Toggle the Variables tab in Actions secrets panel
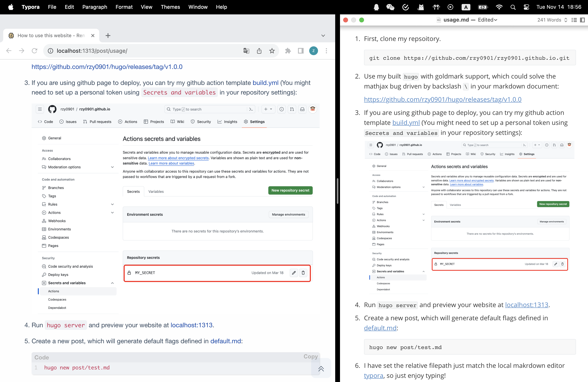This screenshot has width=588, height=382. tap(156, 191)
